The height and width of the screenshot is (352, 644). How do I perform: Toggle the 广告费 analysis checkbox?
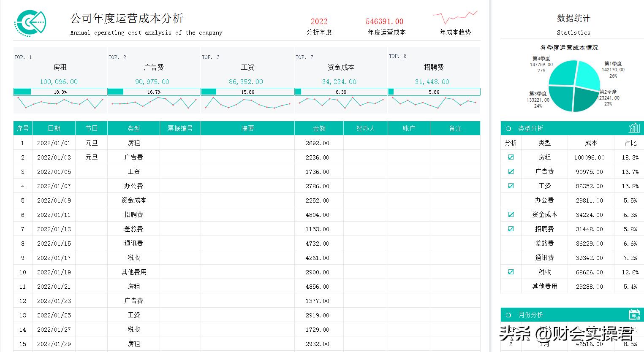511,171
